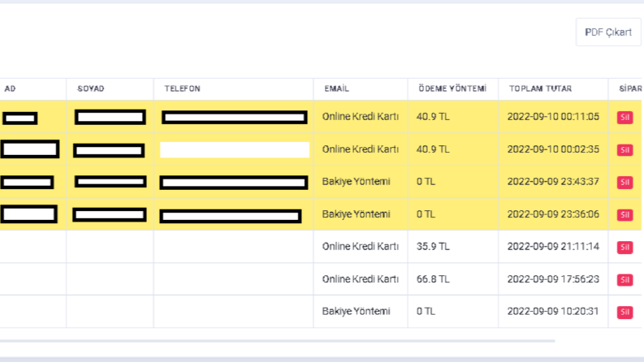Click Bakiye Yöntemi in the 23:43:37 row
This screenshot has width=644, height=362.
[356, 182]
